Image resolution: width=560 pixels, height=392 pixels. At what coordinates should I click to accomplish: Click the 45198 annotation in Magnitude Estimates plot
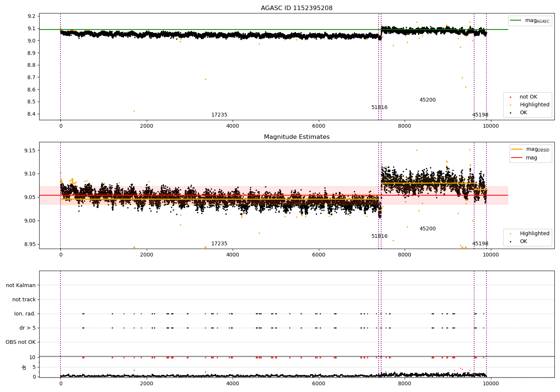pos(480,244)
